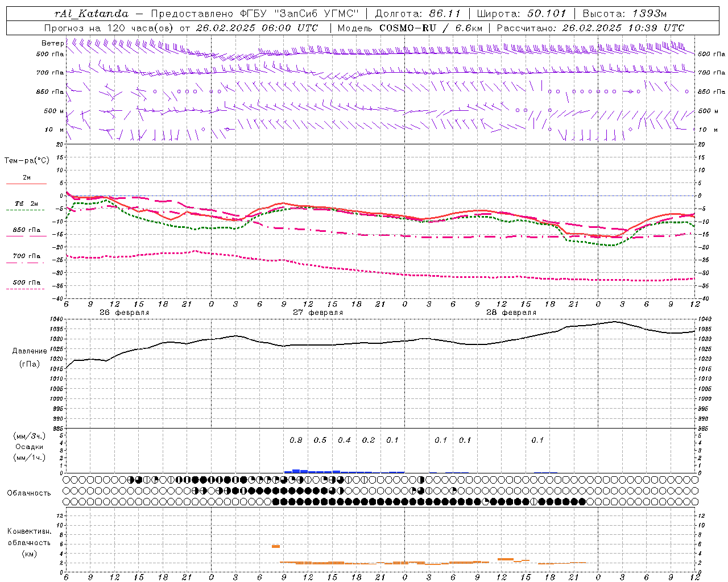Click the orange convective cloud bar near 6 km

tap(275, 546)
